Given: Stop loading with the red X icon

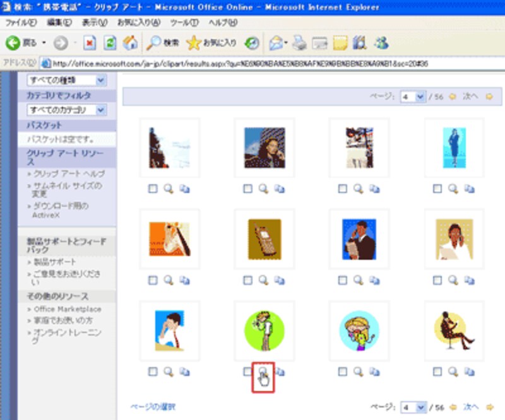Looking at the screenshot, I should point(90,43).
